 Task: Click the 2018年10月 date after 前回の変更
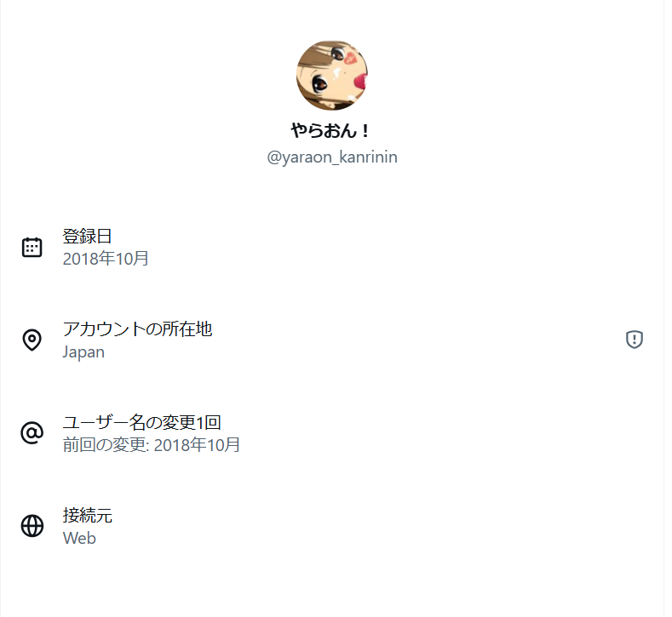coord(197,444)
